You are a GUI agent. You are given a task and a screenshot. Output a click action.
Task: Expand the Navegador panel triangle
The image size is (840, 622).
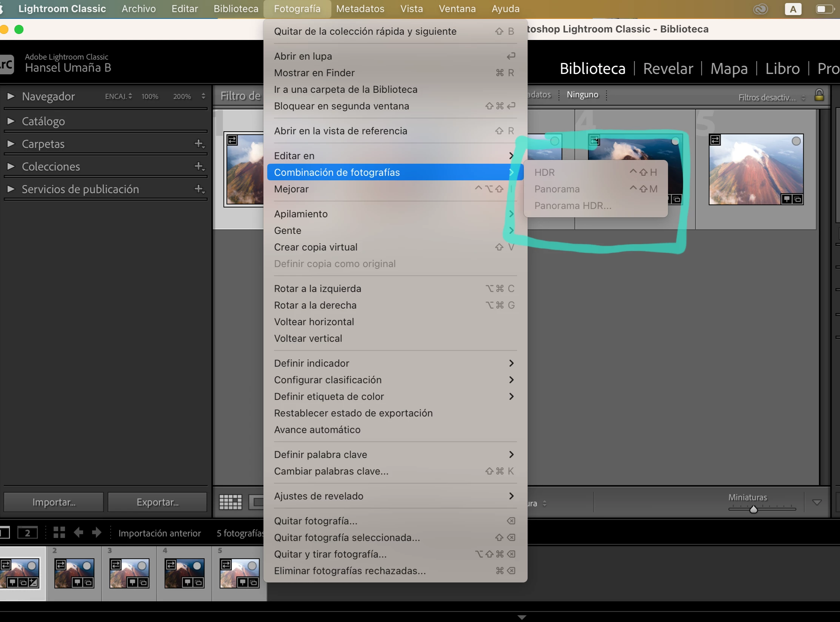(11, 96)
